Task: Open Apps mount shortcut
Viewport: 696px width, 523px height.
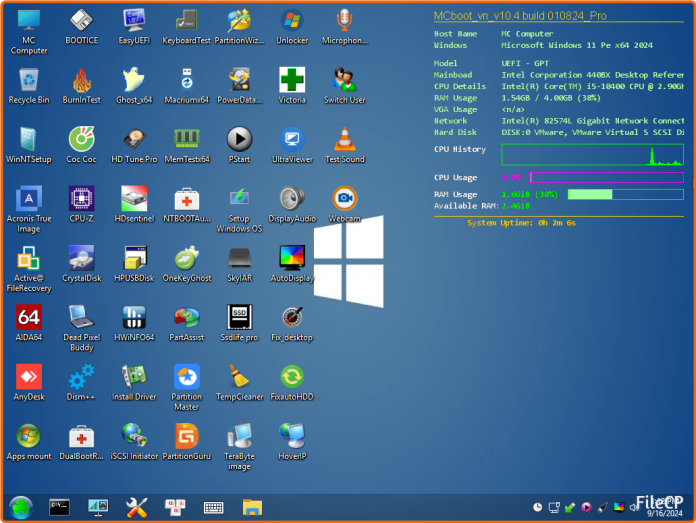Action: (29, 442)
